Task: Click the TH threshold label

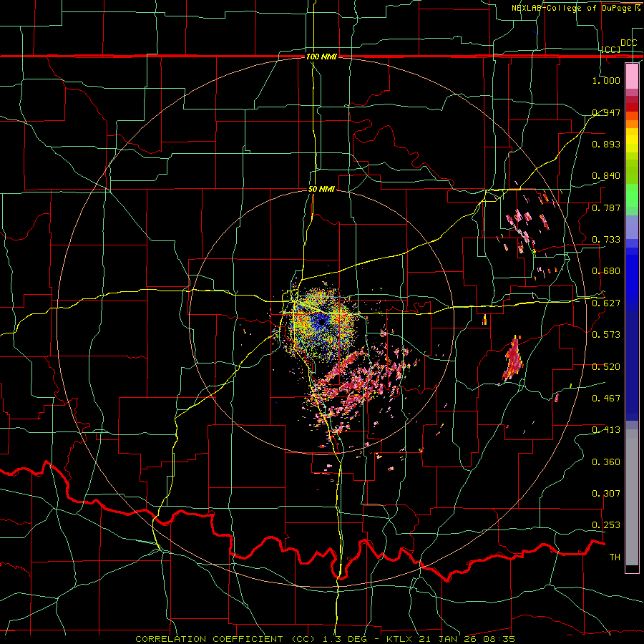Action: [615, 557]
